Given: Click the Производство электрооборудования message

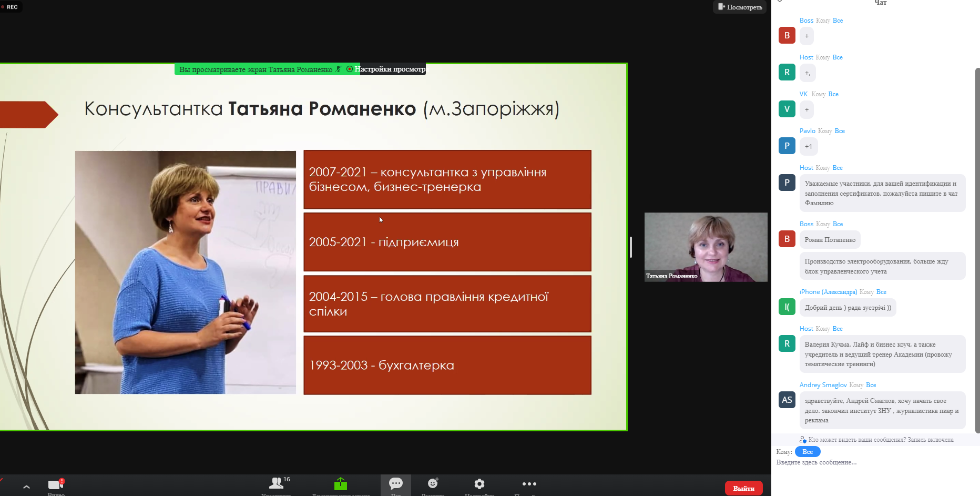Looking at the screenshot, I should 883,266.
